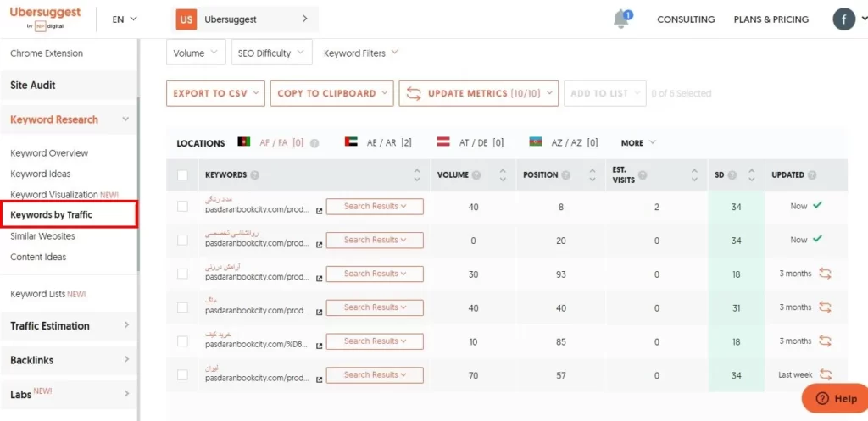Click the Chrome Extension link
The height and width of the screenshot is (421, 868).
(47, 53)
